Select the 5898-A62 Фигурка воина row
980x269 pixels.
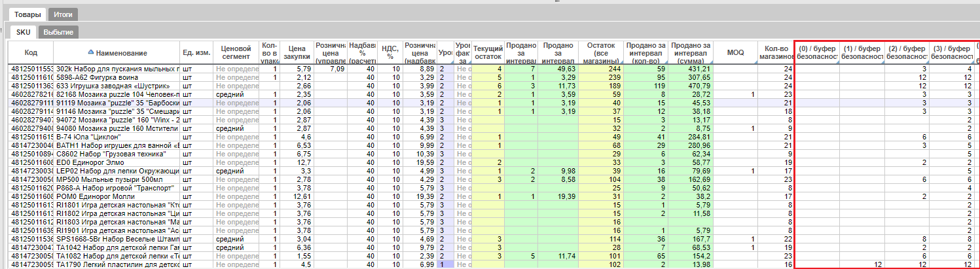pos(117,77)
